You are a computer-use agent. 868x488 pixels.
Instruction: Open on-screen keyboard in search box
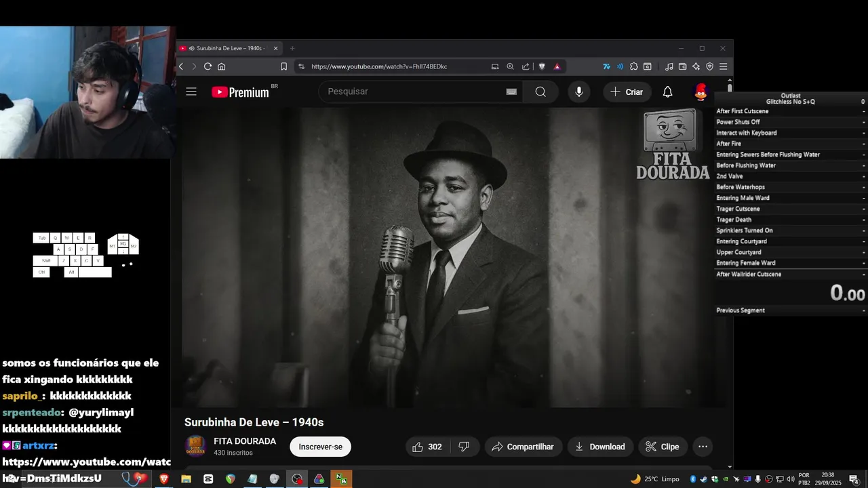511,91
